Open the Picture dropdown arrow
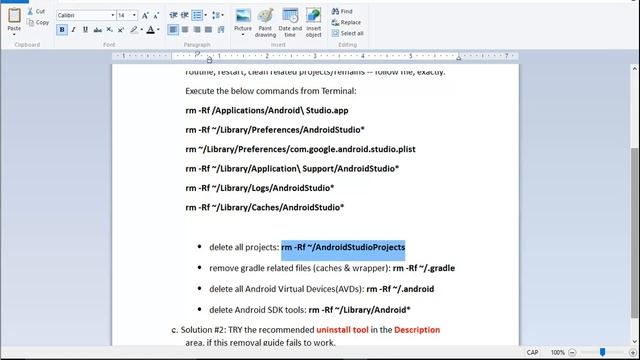Viewport: 640px width, 360px height. coord(243,35)
